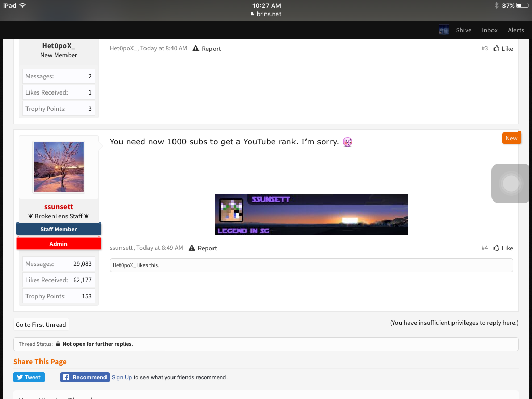Click Minecraft head in signature banner
Image resolution: width=532 pixels, height=399 pixels.
click(x=231, y=210)
